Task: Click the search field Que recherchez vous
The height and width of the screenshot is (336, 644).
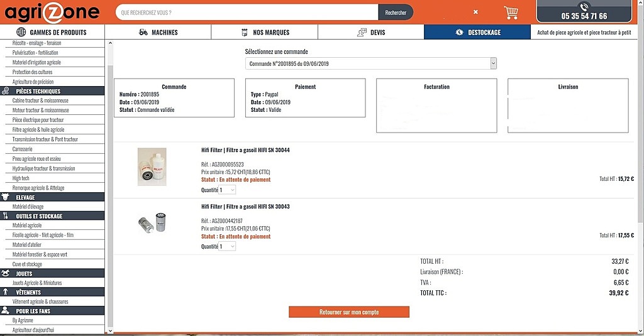Action: coord(247,13)
